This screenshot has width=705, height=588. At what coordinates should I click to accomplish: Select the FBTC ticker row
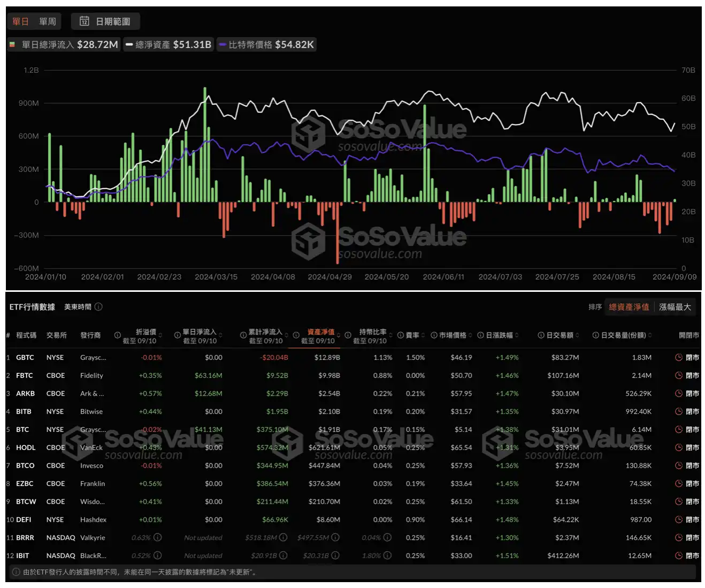pos(25,376)
